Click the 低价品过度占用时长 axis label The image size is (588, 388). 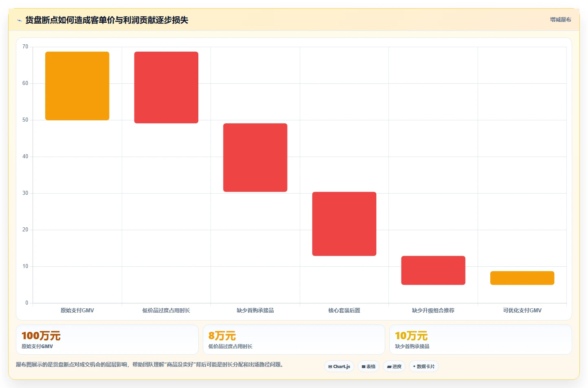(166, 310)
